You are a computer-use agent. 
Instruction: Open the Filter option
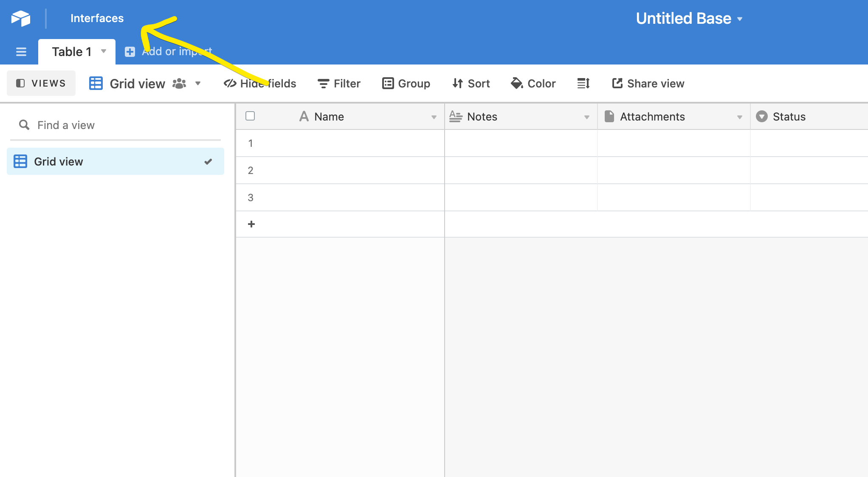pyautogui.click(x=339, y=84)
